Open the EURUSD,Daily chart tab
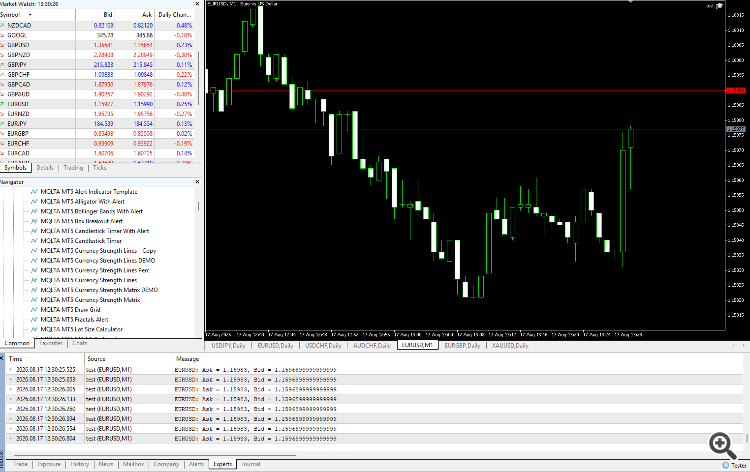 [x=276, y=345]
